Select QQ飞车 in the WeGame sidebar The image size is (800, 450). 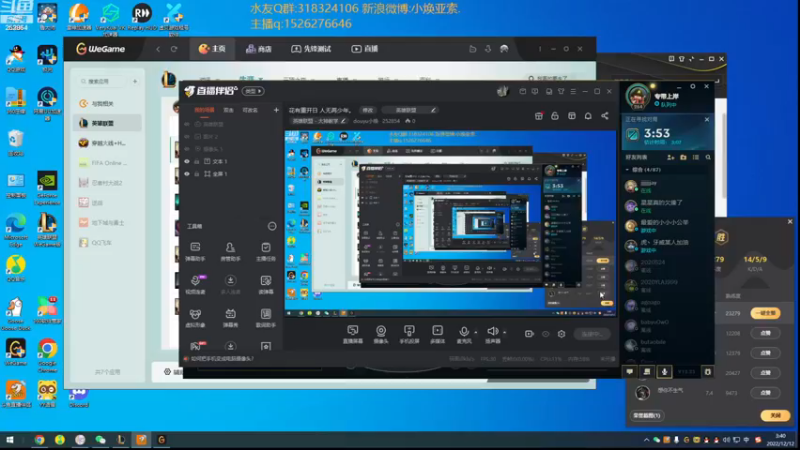coord(109,243)
